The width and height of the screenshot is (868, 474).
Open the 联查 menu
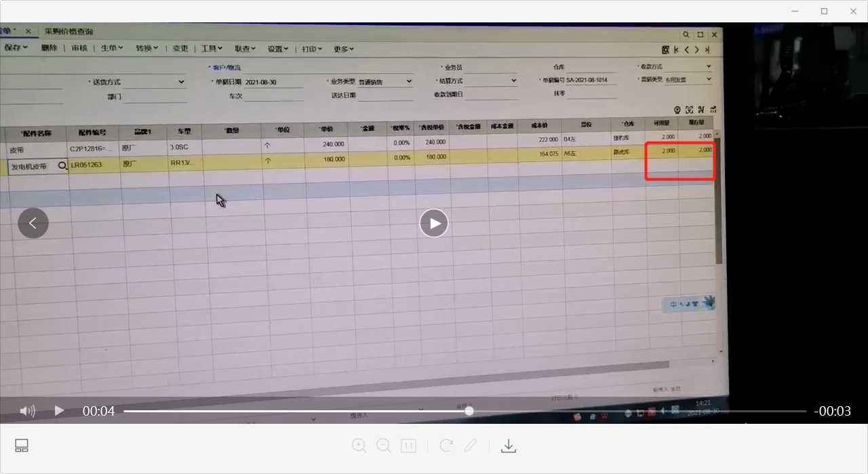point(245,49)
